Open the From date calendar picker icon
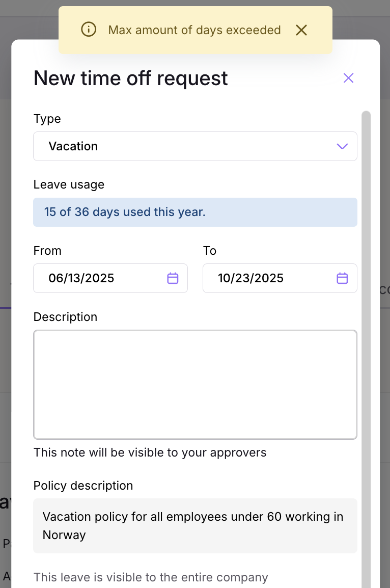390x588 pixels. [x=173, y=278]
